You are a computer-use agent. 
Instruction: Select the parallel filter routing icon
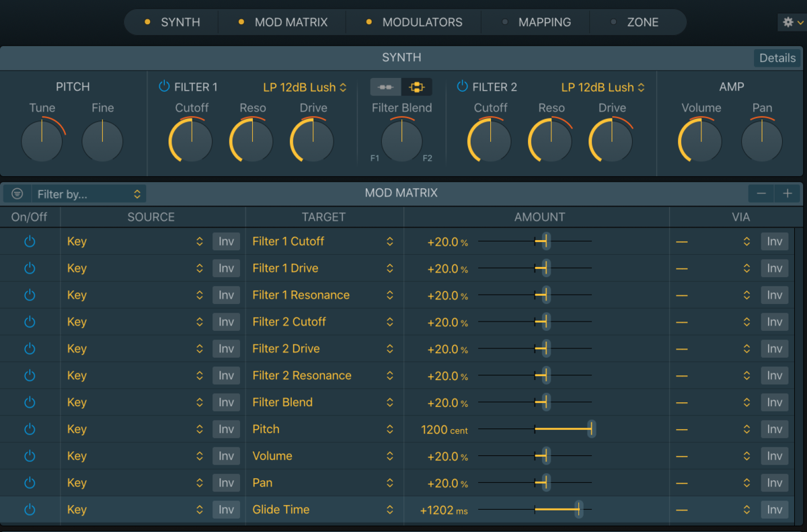click(x=417, y=87)
